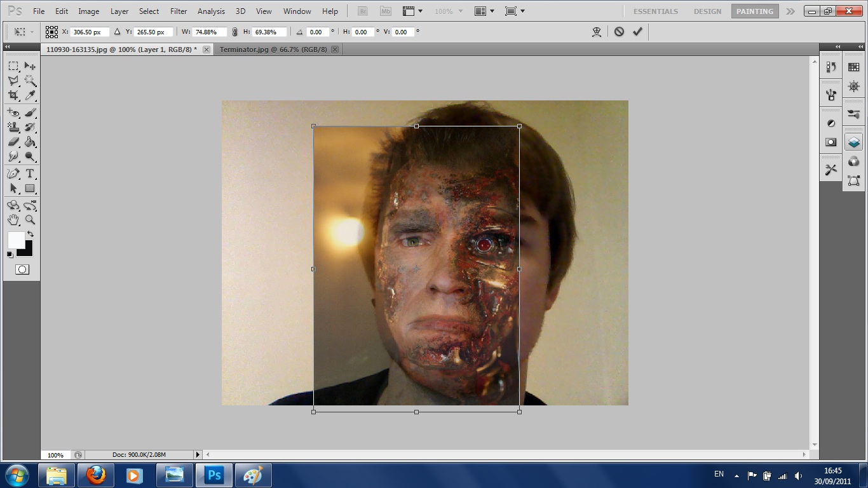Viewport: 868px width, 488px height.
Task: Reset default foreground and background colors
Action: (x=10, y=254)
